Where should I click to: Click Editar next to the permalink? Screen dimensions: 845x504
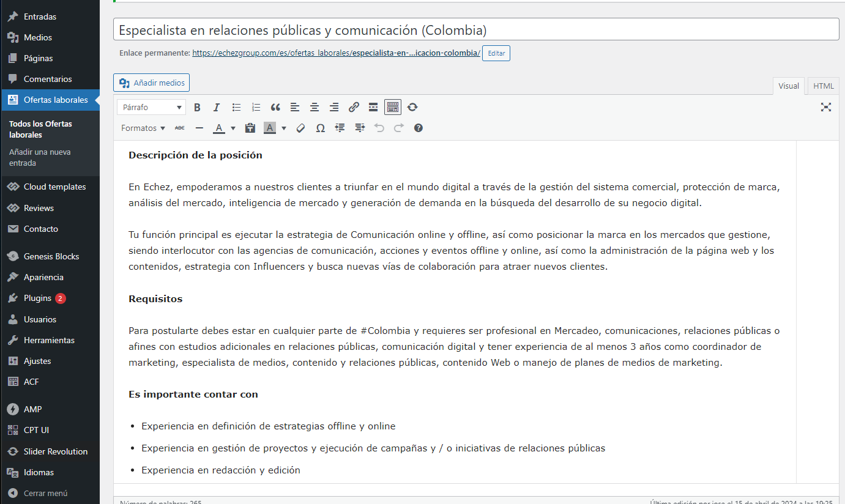496,53
